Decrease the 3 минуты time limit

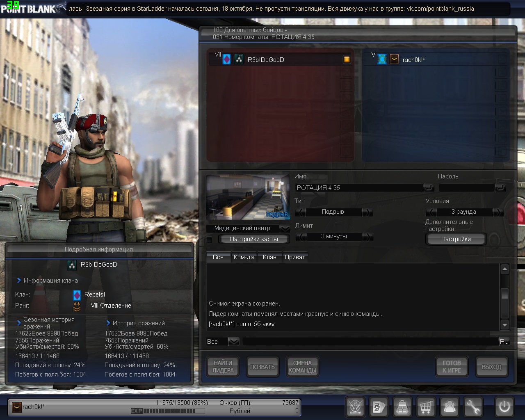[301, 237]
